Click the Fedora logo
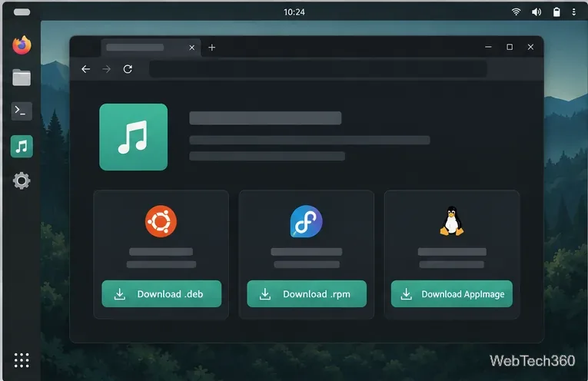This screenshot has width=588, height=381. (x=307, y=221)
